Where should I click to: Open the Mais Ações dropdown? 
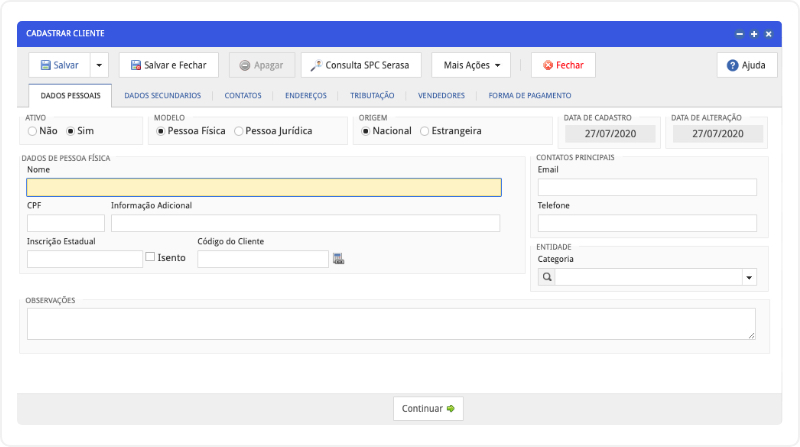(471, 65)
